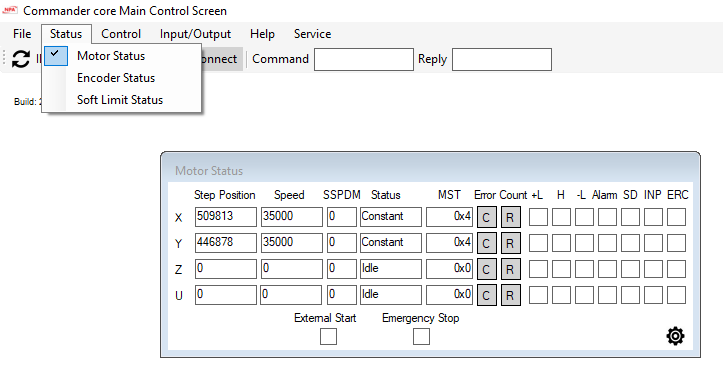Viewport: 723px width, 383px height.
Task: Select Encoder Status from the Status menu
Action: coord(121,78)
